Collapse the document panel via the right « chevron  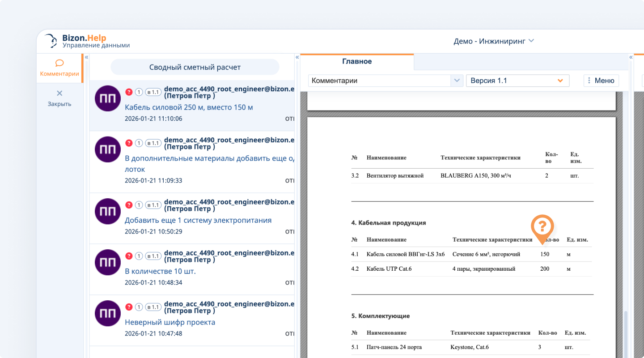point(631,57)
